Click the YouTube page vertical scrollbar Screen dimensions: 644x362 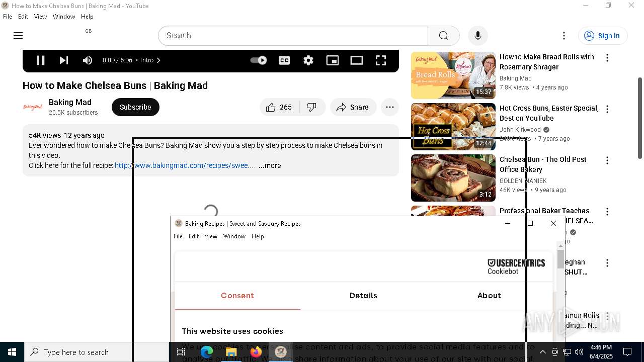640,118
